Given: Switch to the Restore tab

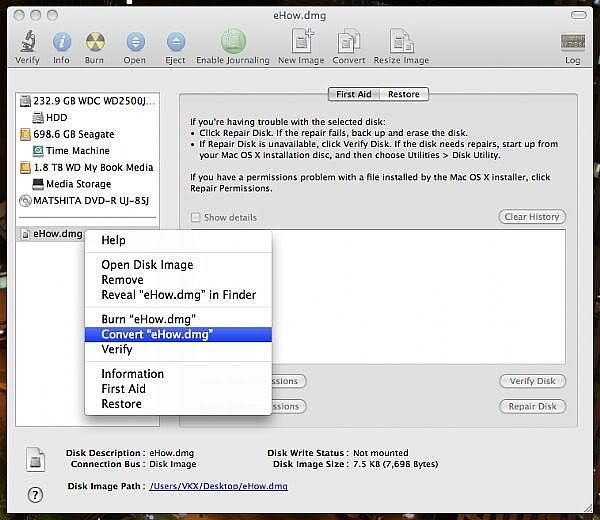Looking at the screenshot, I should [x=404, y=94].
